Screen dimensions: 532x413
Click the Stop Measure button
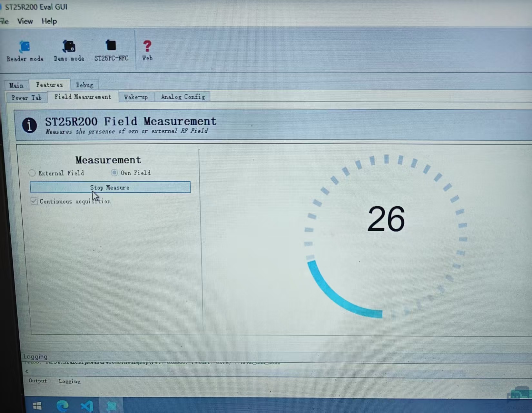pos(110,187)
